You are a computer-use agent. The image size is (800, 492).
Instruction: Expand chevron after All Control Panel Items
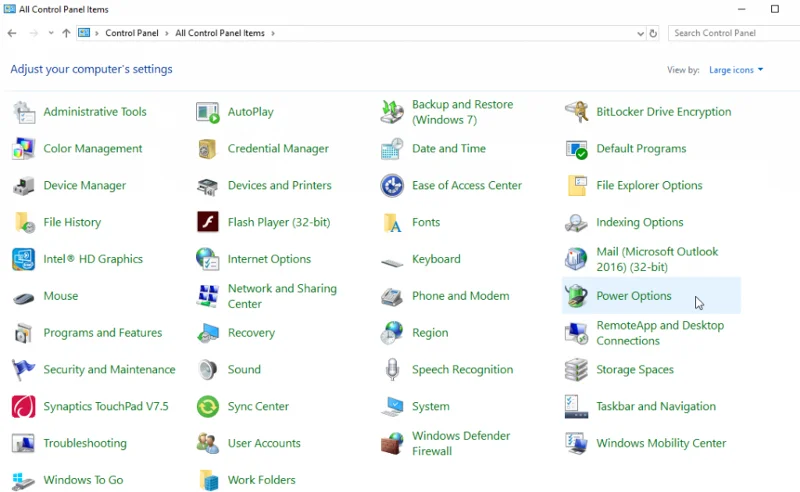[x=273, y=34]
